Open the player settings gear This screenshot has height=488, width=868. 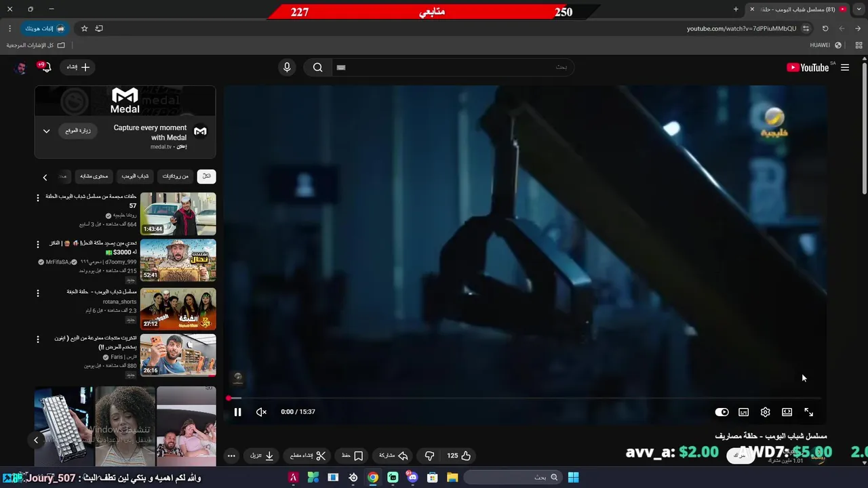[765, 412]
